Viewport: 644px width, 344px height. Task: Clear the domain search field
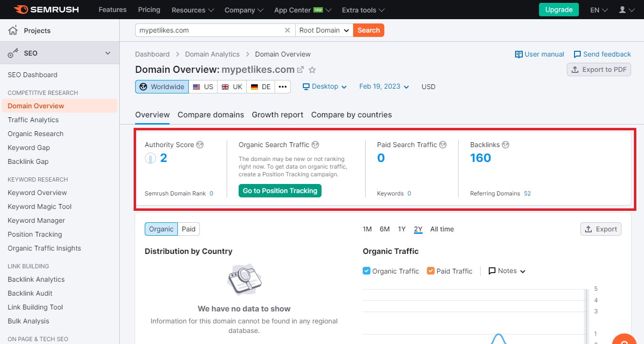pos(287,30)
